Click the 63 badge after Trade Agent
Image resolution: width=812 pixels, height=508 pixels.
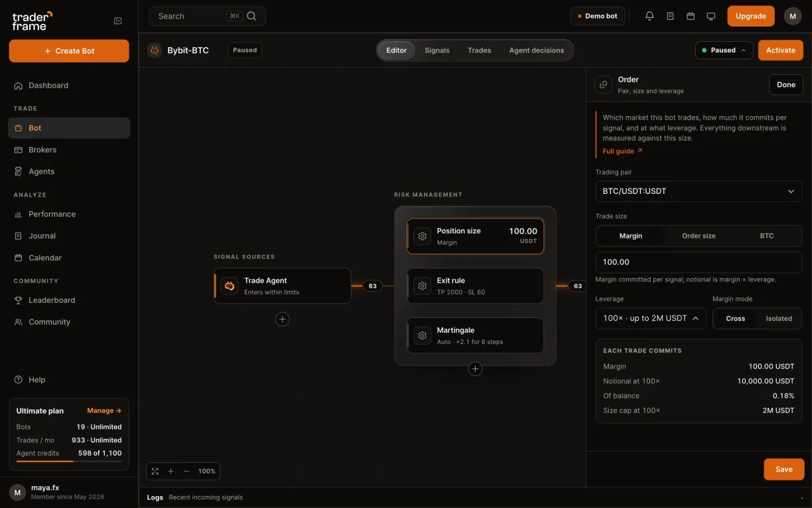coord(373,286)
